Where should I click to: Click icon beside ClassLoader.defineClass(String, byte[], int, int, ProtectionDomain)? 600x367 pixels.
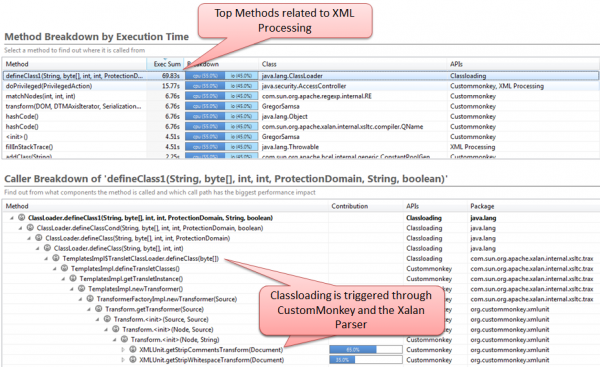[39, 238]
